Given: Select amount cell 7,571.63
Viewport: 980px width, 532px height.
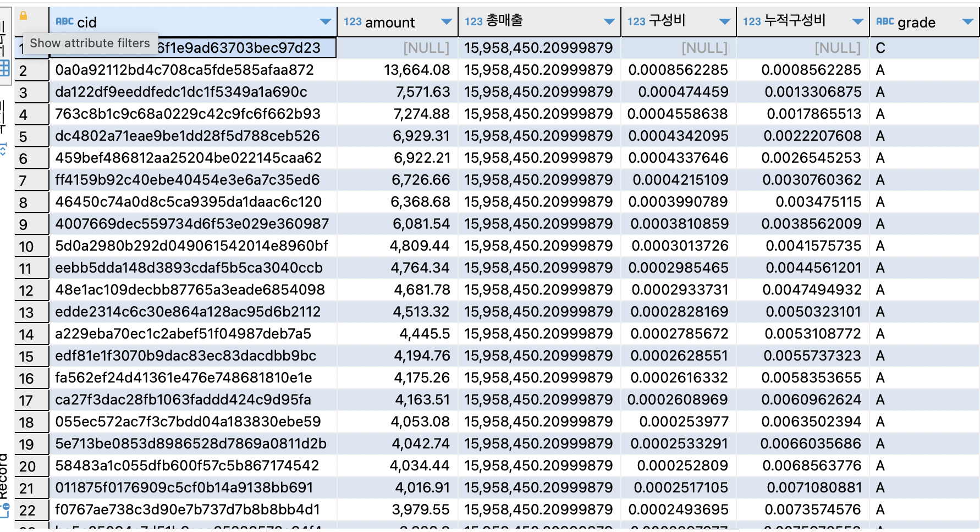Looking at the screenshot, I should (397, 92).
